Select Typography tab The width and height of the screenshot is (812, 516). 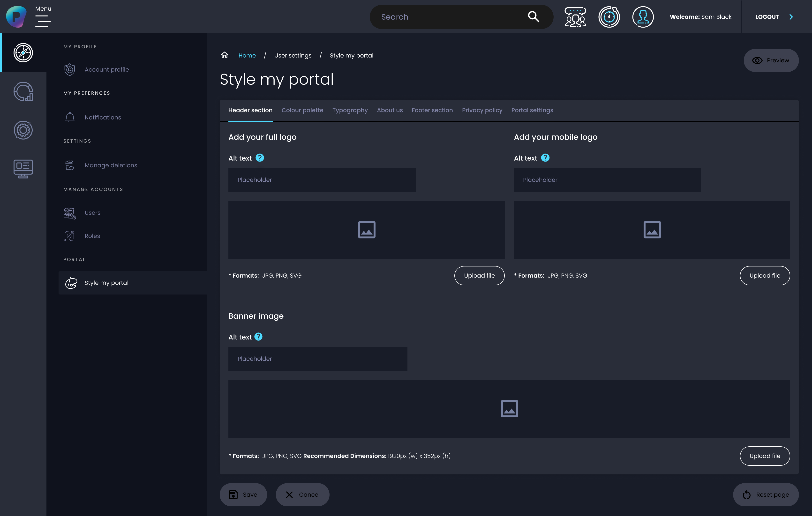(x=350, y=110)
